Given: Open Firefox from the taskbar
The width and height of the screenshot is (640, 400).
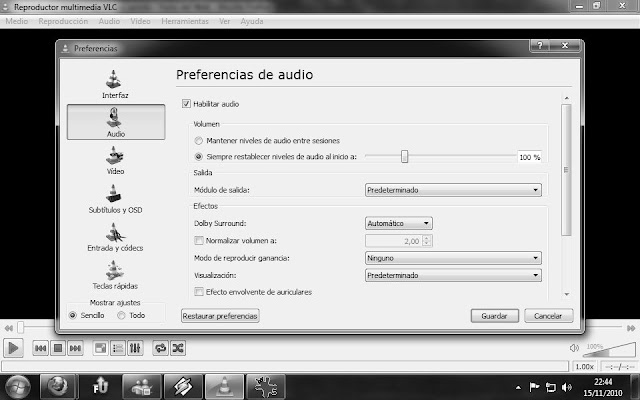Looking at the screenshot, I should pos(57,387).
